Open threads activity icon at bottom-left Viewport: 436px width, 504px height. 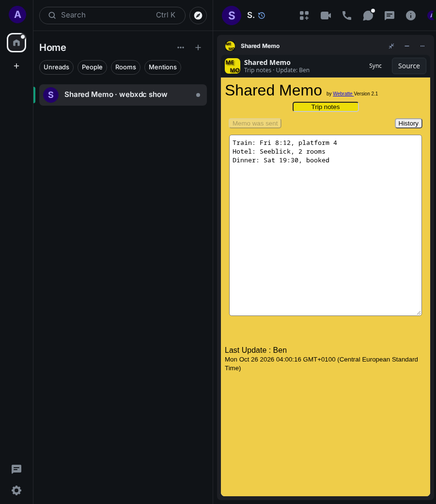click(x=16, y=469)
